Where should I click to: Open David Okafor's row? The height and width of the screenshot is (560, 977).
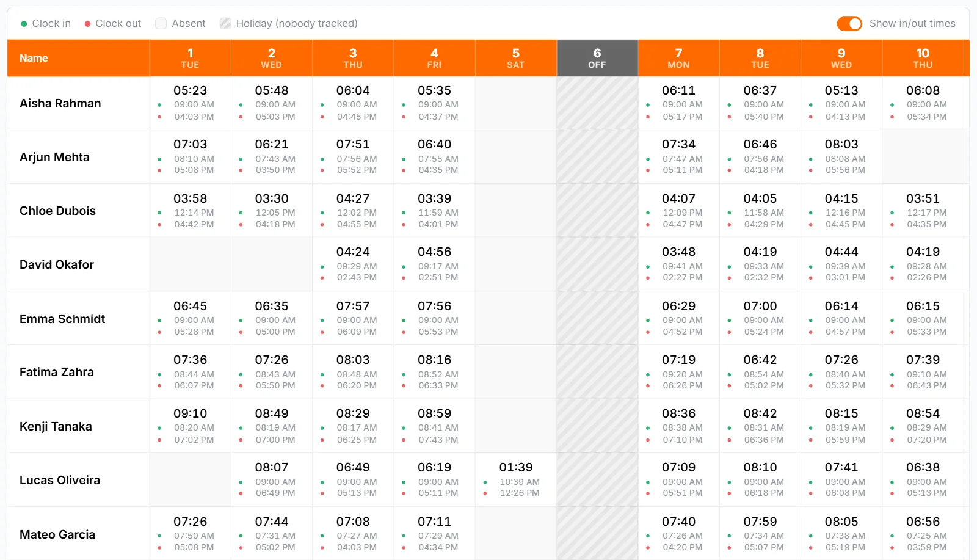pos(488,264)
